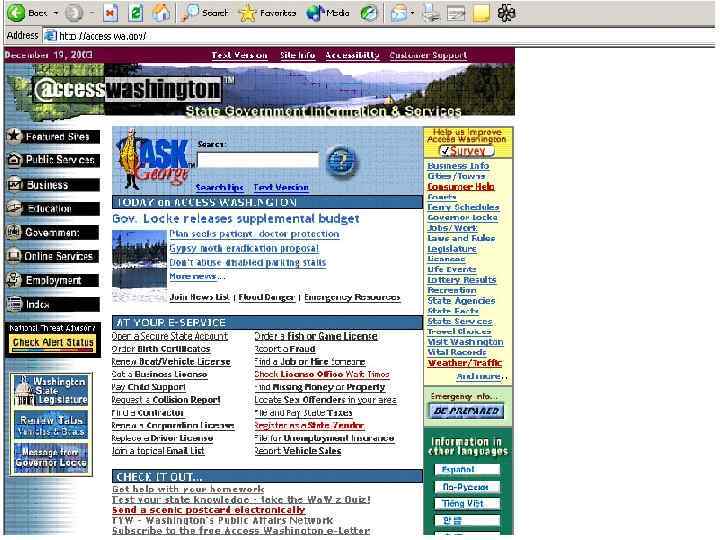Open the Text Version top link
This screenshot has height=540, width=720.
click(x=239, y=55)
